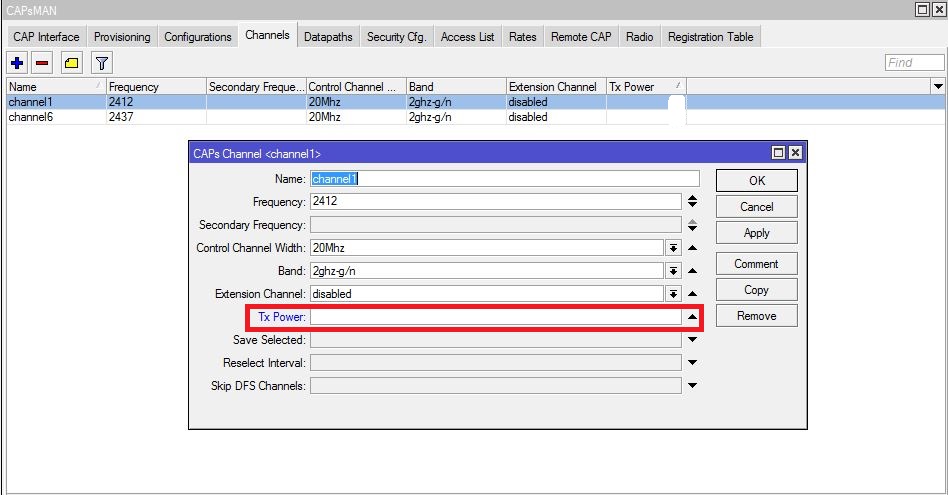Remove selected channel with minus icon

[x=42, y=63]
